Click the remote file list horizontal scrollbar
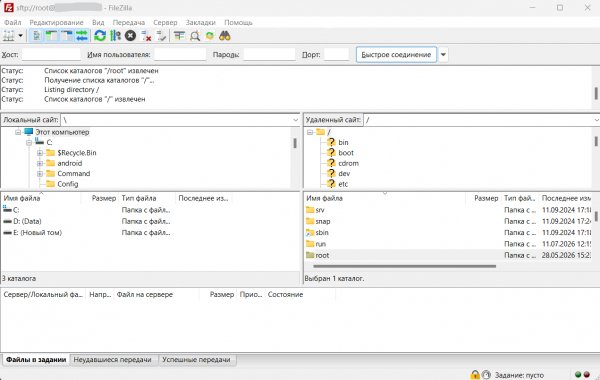 tap(404, 266)
